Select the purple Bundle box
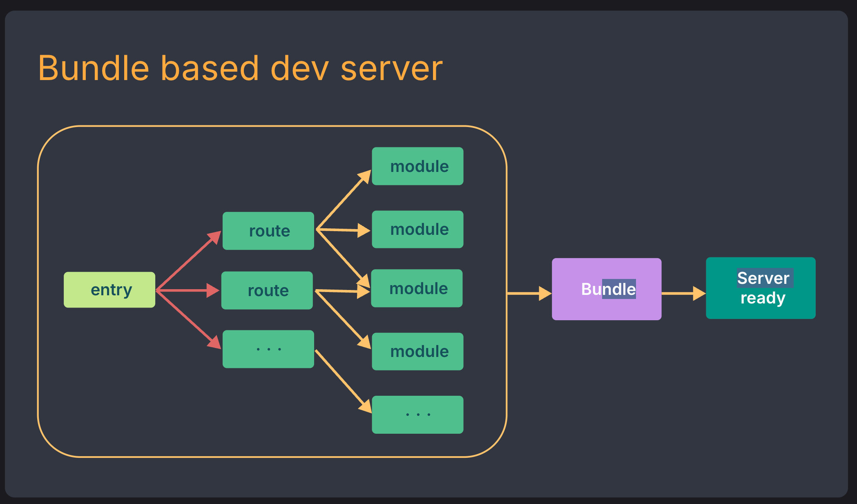Image resolution: width=857 pixels, height=504 pixels. 607,289
